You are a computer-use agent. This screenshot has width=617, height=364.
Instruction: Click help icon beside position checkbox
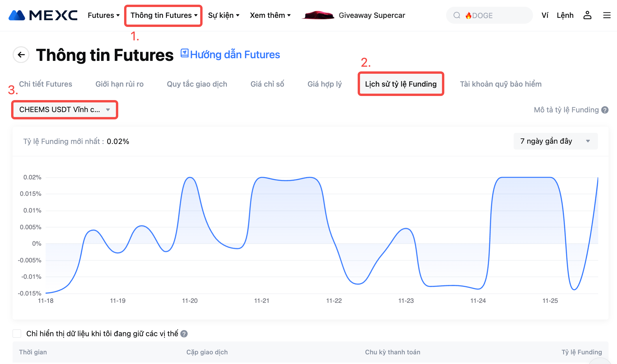coord(184,334)
